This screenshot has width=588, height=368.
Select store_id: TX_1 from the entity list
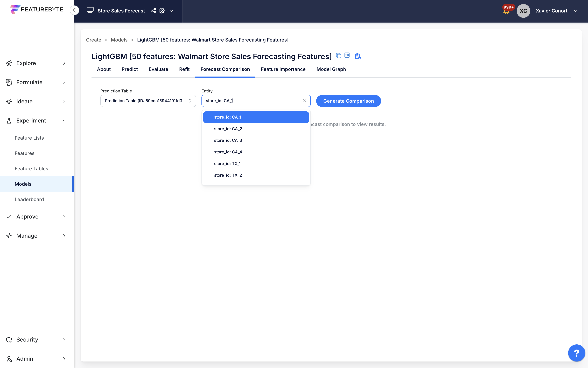(227, 163)
